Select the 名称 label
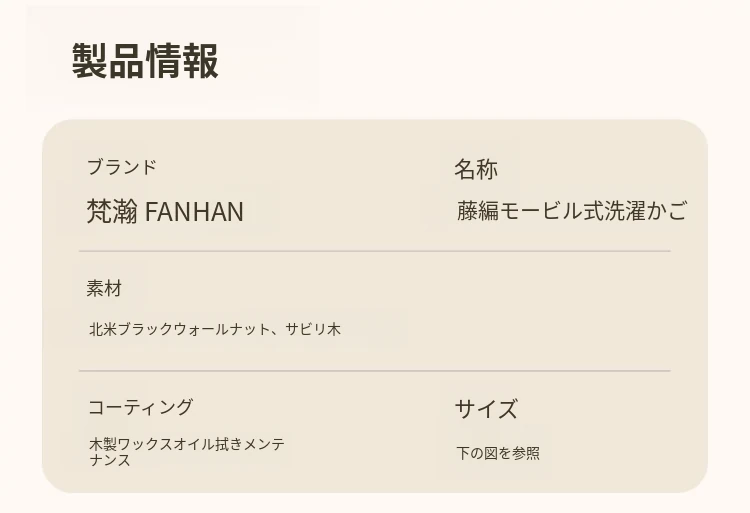Viewport: 750px width, 513px height. [x=476, y=169]
